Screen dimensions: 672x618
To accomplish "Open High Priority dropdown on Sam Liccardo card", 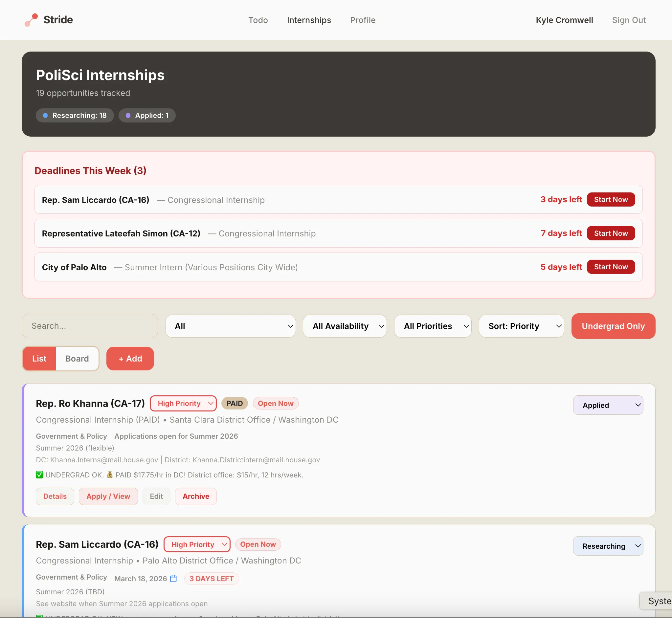I will point(197,544).
